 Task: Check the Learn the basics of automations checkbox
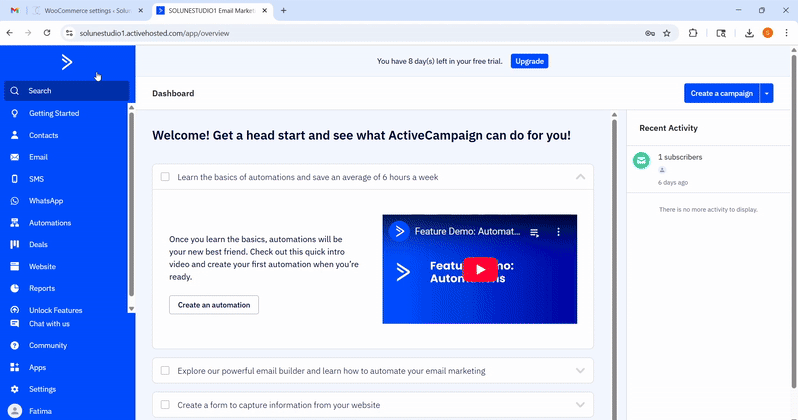(165, 177)
